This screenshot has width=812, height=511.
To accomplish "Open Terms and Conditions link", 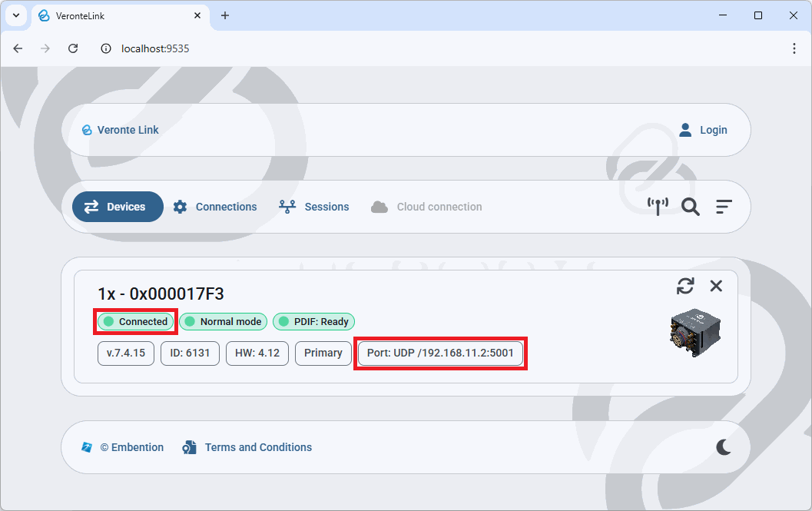I will (247, 447).
